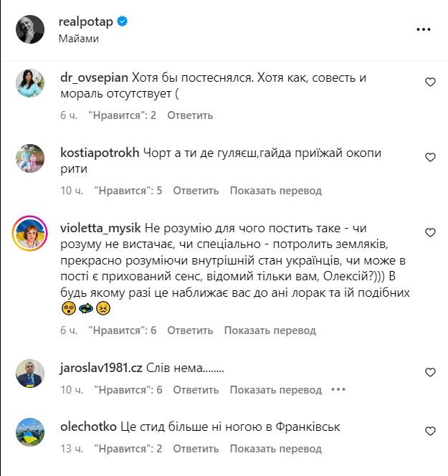Show translation of kostiapotrokh's comment
The image size is (448, 476).
coord(275,191)
